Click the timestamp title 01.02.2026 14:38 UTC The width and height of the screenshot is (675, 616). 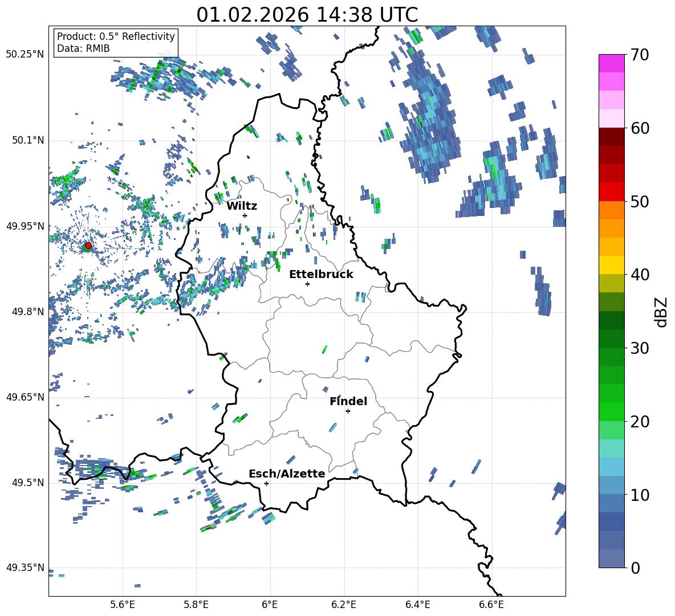tap(307, 15)
